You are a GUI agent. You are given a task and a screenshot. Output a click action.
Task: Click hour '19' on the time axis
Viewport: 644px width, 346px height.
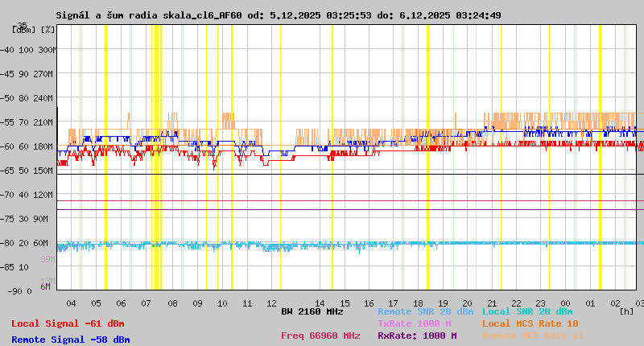443,303
